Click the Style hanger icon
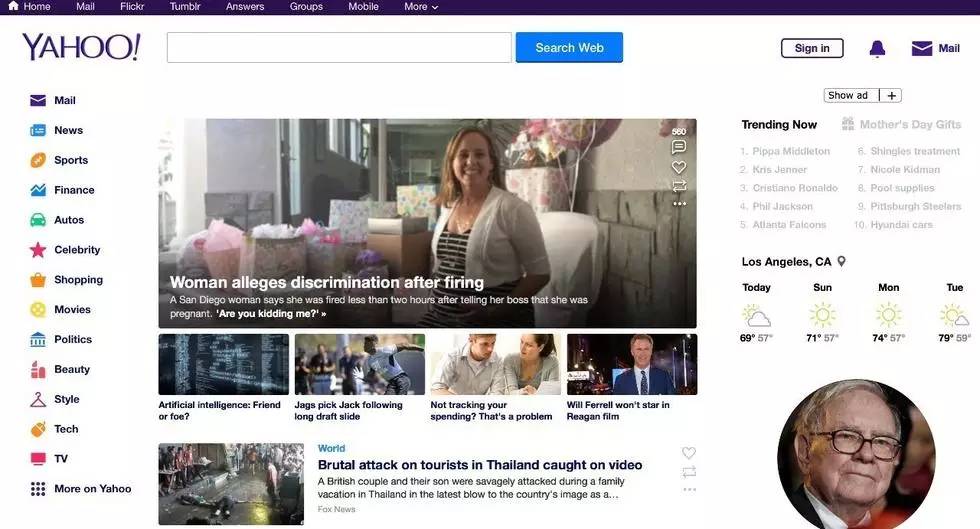 [x=38, y=399]
